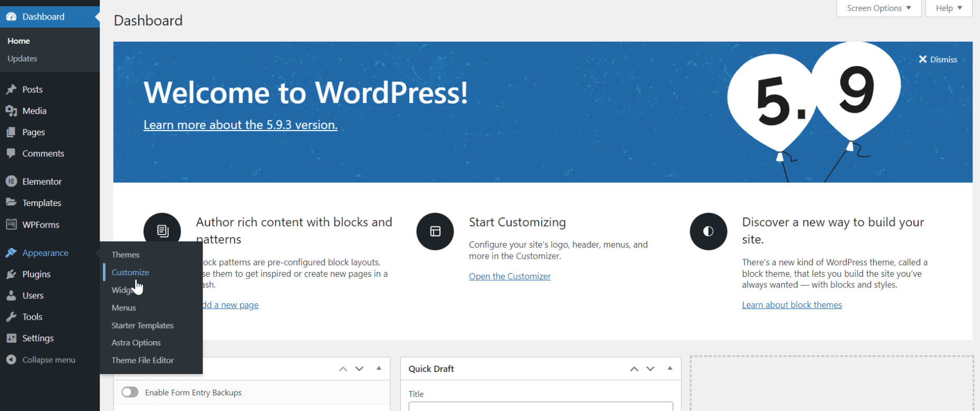The width and height of the screenshot is (980, 411).
Task: Move the WPForms widget up
Action: pos(343,369)
